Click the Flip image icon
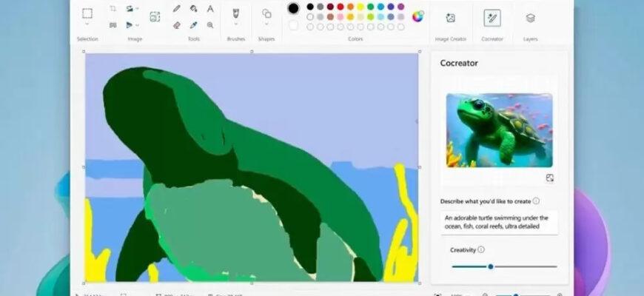This screenshot has width=644, height=296. (130, 25)
